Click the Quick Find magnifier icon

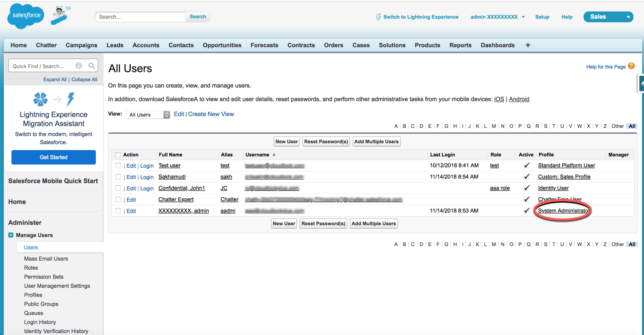point(92,66)
